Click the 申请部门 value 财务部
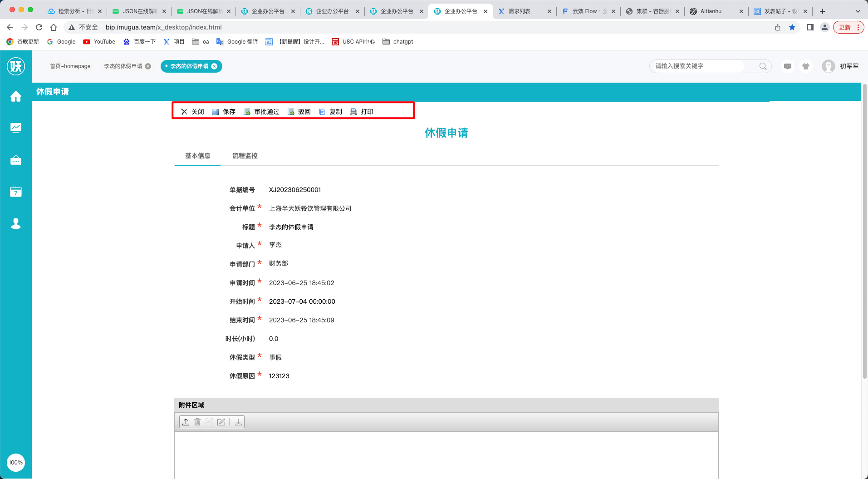This screenshot has height=479, width=868. pos(279,263)
